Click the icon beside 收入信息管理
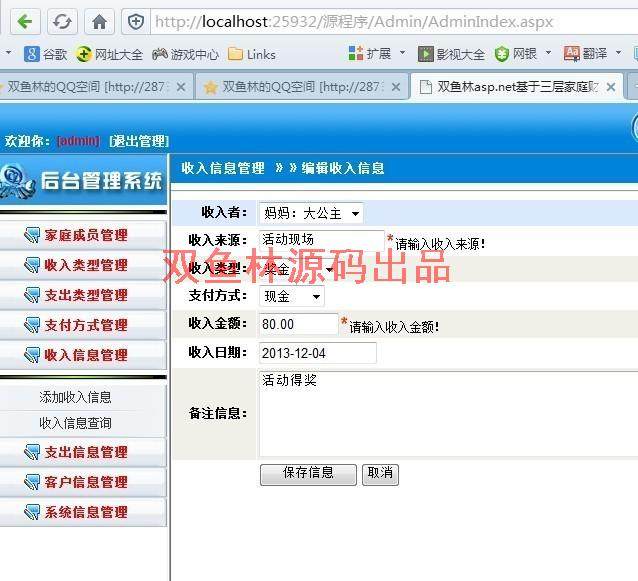Image resolution: width=638 pixels, height=581 pixels. click(32, 355)
